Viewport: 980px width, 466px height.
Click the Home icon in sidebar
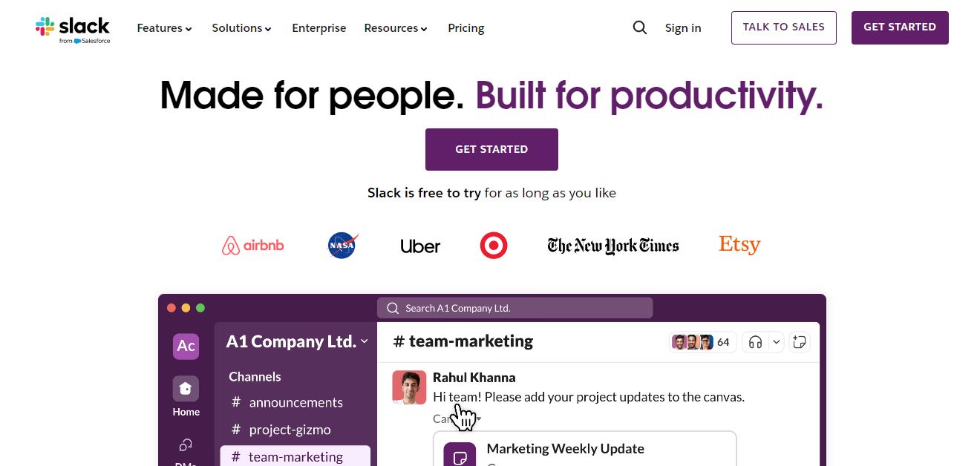tap(186, 389)
